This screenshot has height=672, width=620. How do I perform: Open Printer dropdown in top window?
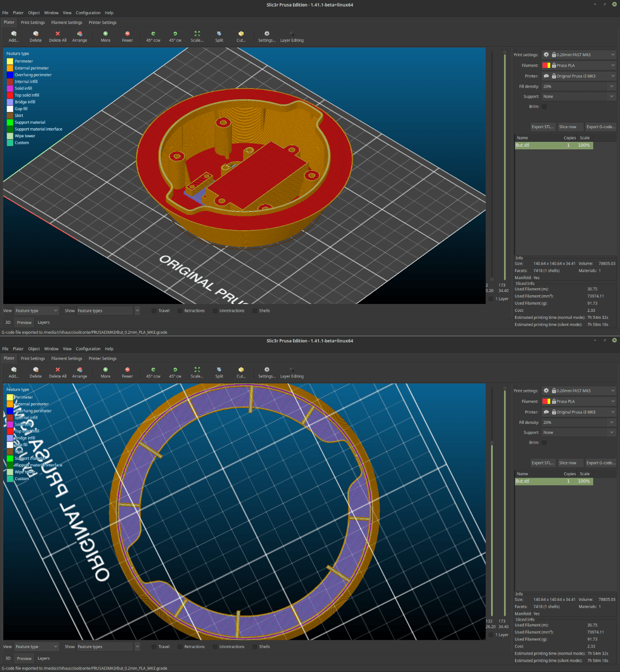(579, 76)
